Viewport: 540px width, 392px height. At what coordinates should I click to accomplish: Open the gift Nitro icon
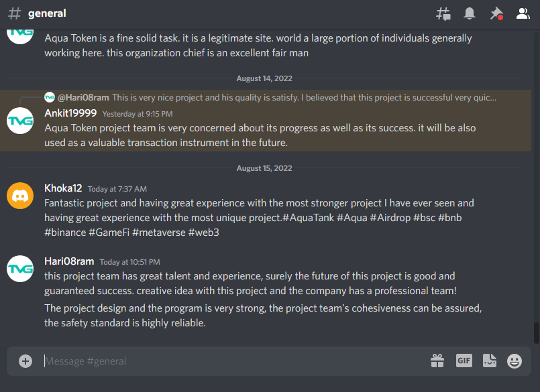click(437, 361)
